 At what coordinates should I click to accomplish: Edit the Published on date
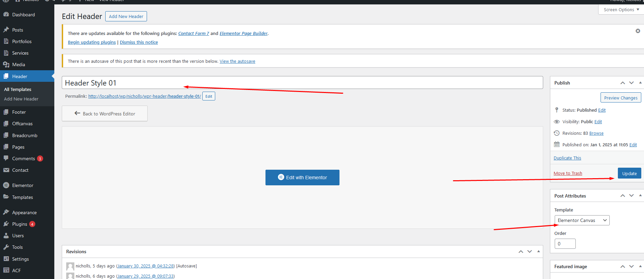coord(633,145)
